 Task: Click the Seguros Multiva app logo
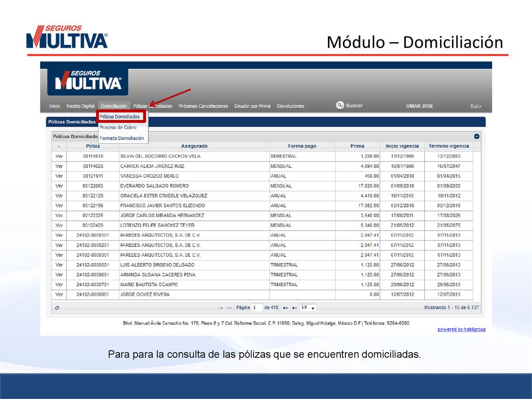88,81
